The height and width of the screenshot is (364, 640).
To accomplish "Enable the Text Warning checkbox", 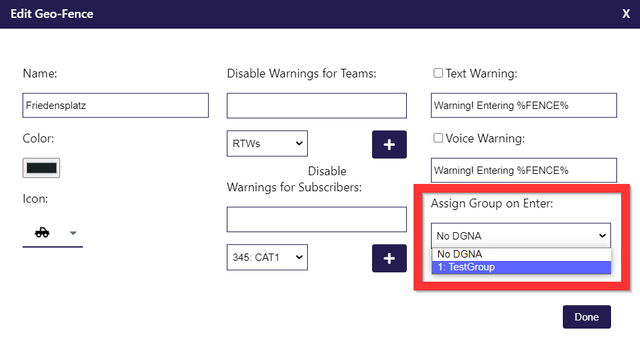I will click(438, 73).
